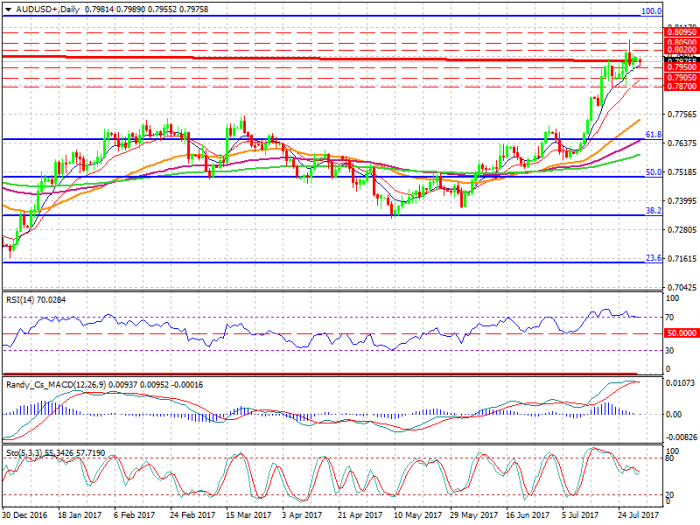Click the 24 Jul 2017 date label
The image size is (700, 525).
pyautogui.click(x=639, y=515)
